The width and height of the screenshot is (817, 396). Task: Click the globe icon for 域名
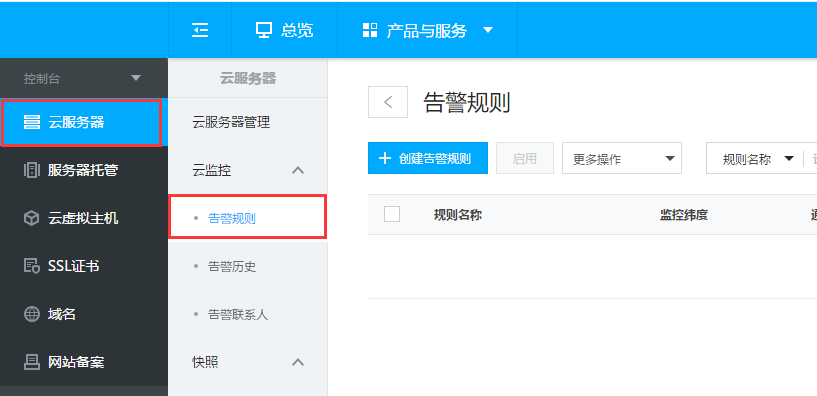32,314
